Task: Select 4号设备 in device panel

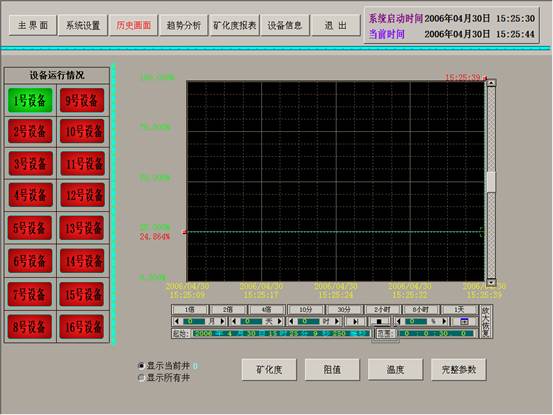Action: pos(30,195)
